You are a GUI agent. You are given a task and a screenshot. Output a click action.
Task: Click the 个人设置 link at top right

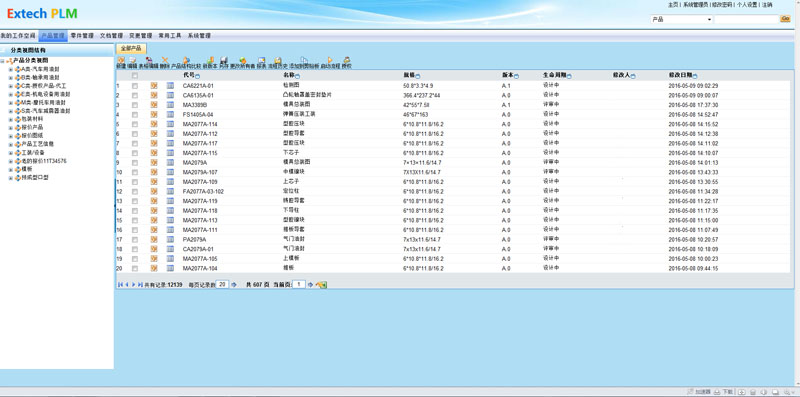[747, 5]
